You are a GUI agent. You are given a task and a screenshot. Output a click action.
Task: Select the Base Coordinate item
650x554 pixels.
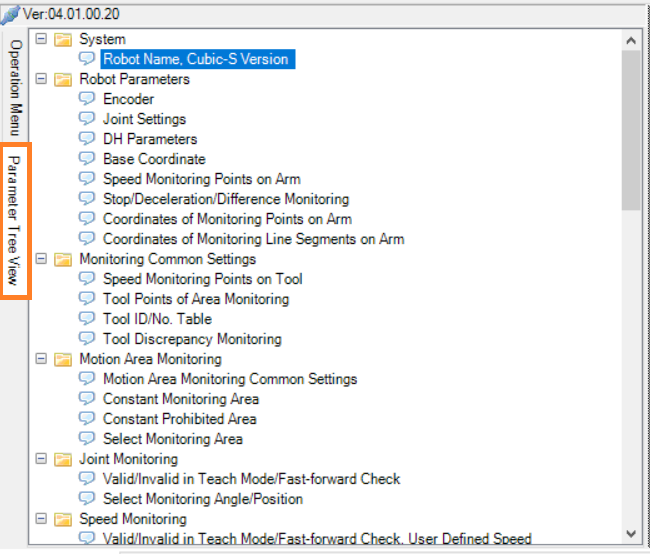154,159
